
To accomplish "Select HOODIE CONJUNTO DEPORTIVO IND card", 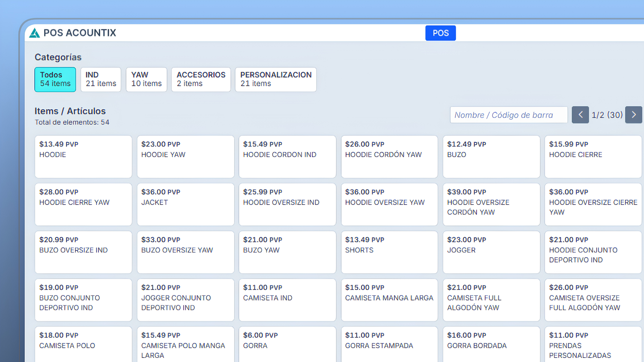I will [x=593, y=252].
